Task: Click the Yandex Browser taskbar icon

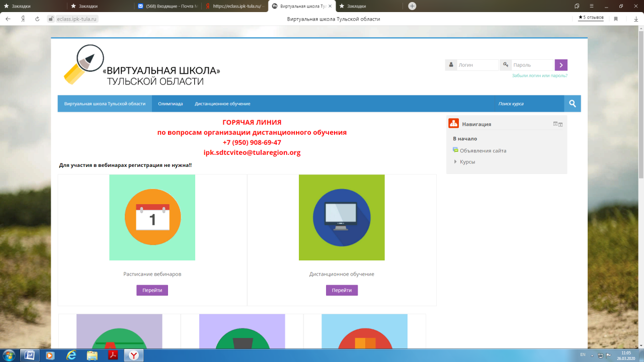Action: tap(134, 355)
